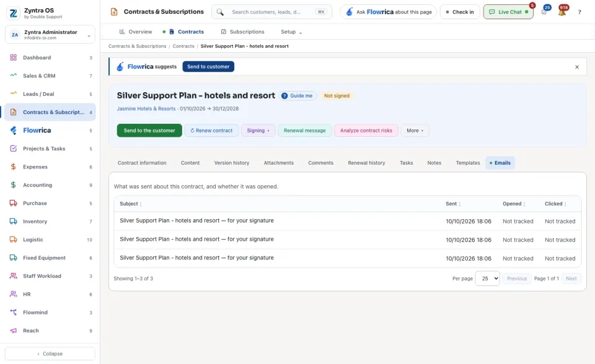Image resolution: width=595 pixels, height=364 pixels.
Task: Open the Staff Workload sidebar icon
Action: coord(13,276)
